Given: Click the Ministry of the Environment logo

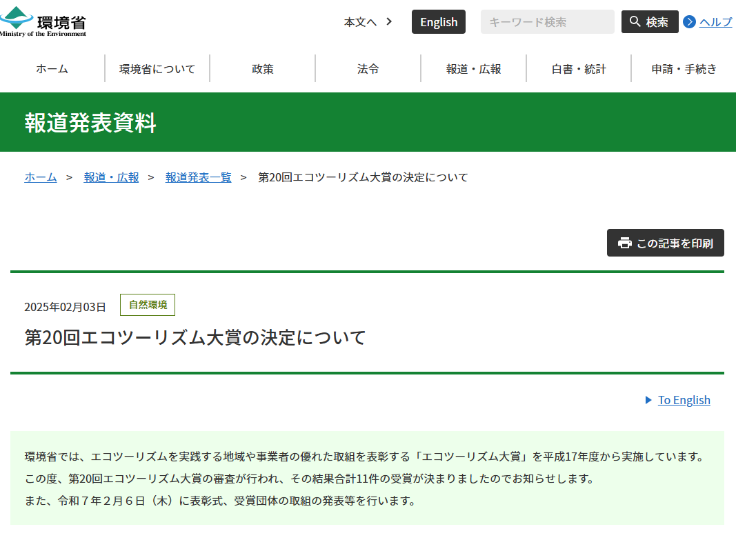Looking at the screenshot, I should pos(43,21).
